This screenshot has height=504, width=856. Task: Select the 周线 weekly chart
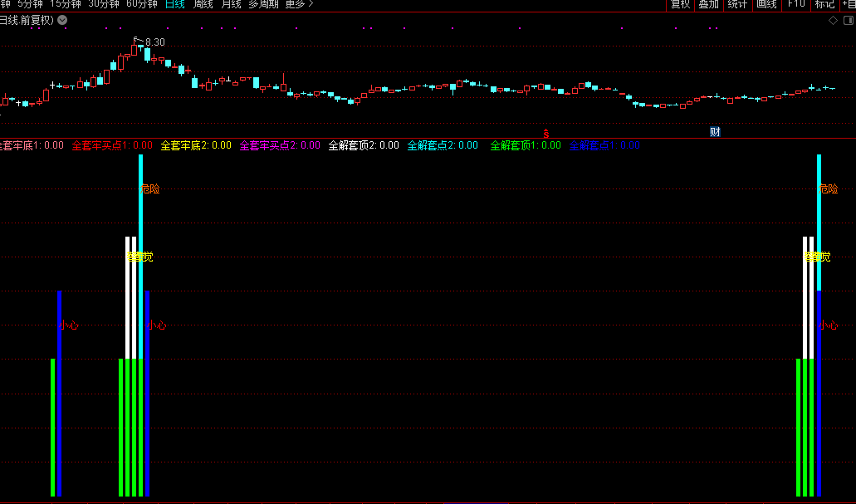coord(203,4)
